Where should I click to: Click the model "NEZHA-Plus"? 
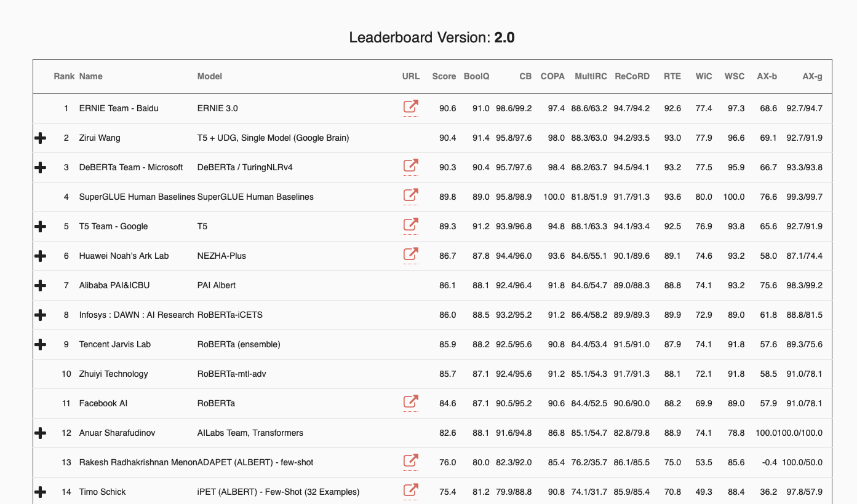(221, 256)
